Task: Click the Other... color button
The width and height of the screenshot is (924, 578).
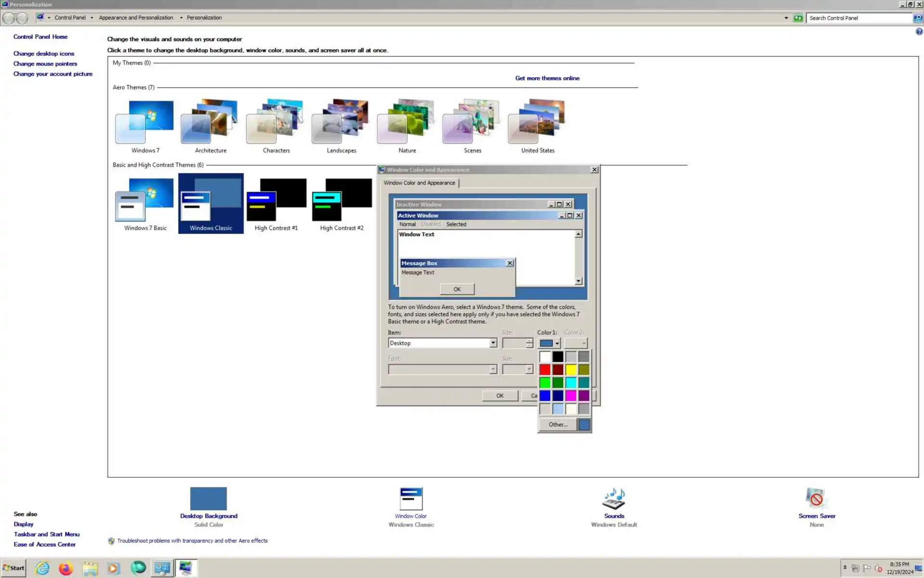Action: tap(558, 425)
